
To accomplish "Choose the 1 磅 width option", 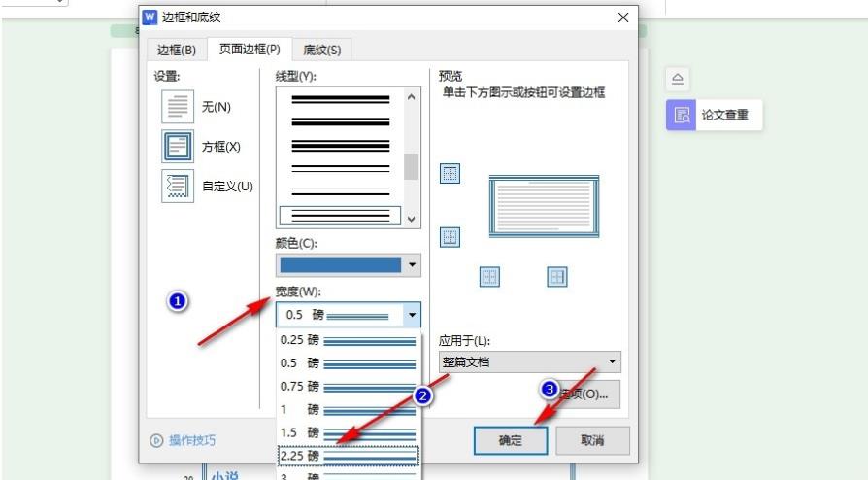I will tap(349, 409).
